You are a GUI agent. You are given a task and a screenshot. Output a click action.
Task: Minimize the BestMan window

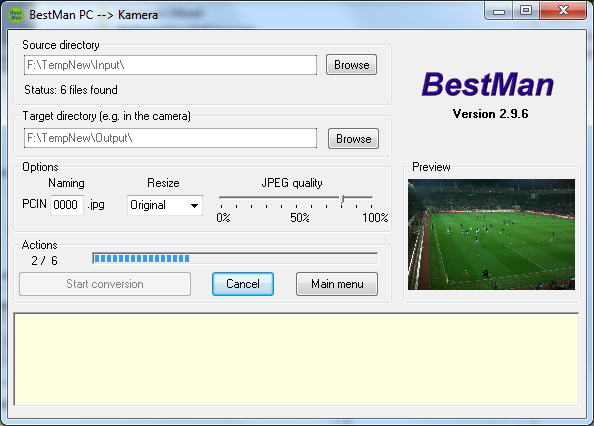(x=499, y=11)
